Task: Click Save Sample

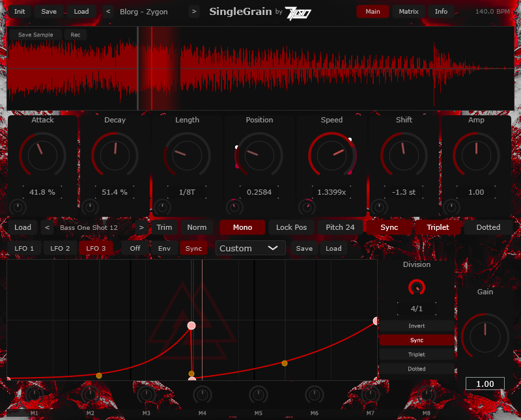Action: (35, 35)
